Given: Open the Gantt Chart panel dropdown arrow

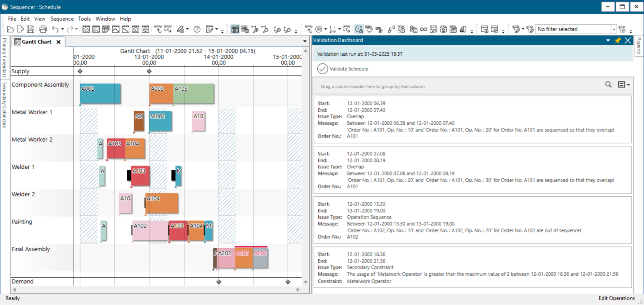Looking at the screenshot, I should click(304, 41).
